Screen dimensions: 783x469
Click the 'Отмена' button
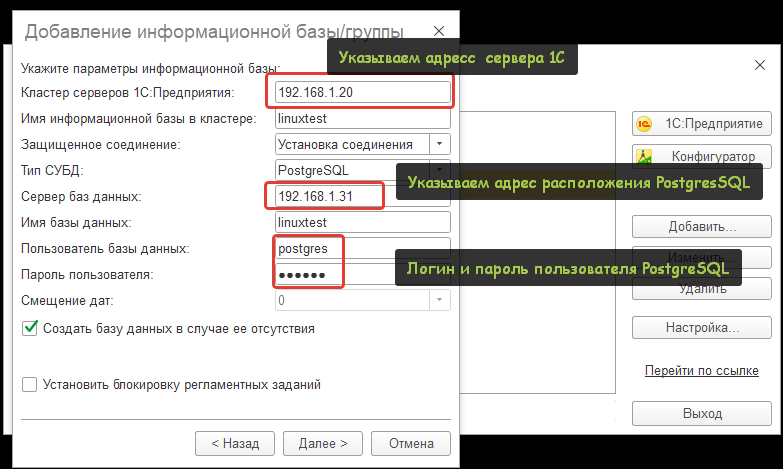pyautogui.click(x=410, y=442)
